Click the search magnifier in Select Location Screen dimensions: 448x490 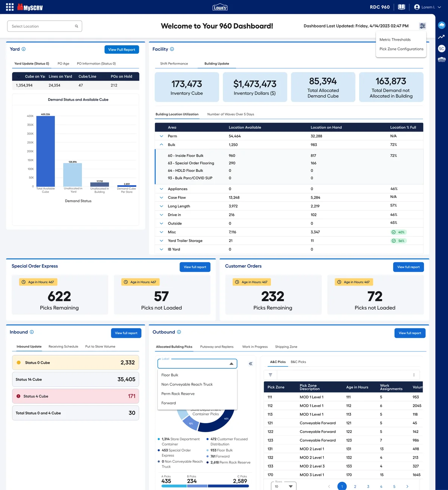77,26
